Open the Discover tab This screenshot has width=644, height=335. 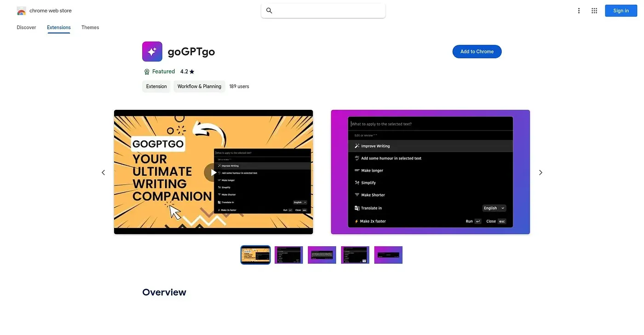click(x=26, y=28)
